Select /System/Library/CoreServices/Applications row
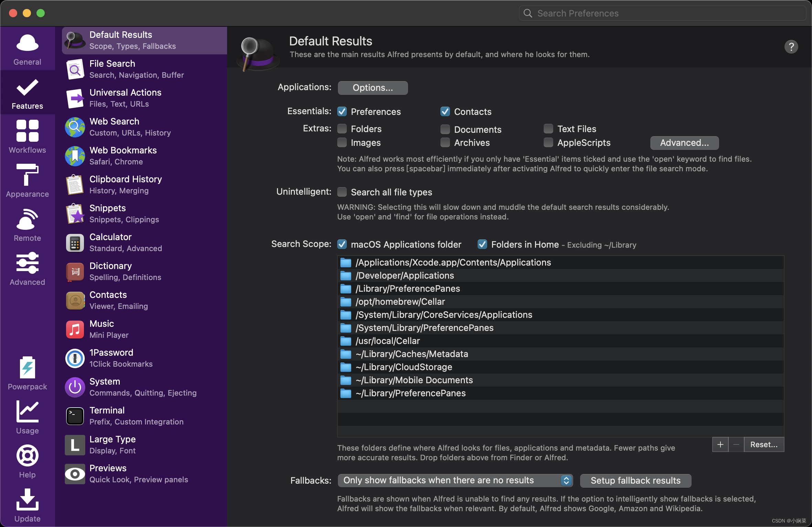This screenshot has width=812, height=527. tap(561, 315)
